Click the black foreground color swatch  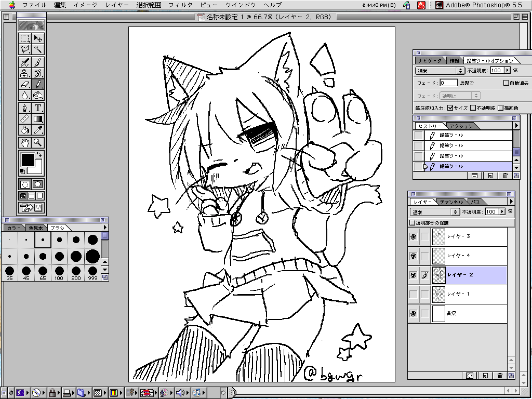[28, 160]
